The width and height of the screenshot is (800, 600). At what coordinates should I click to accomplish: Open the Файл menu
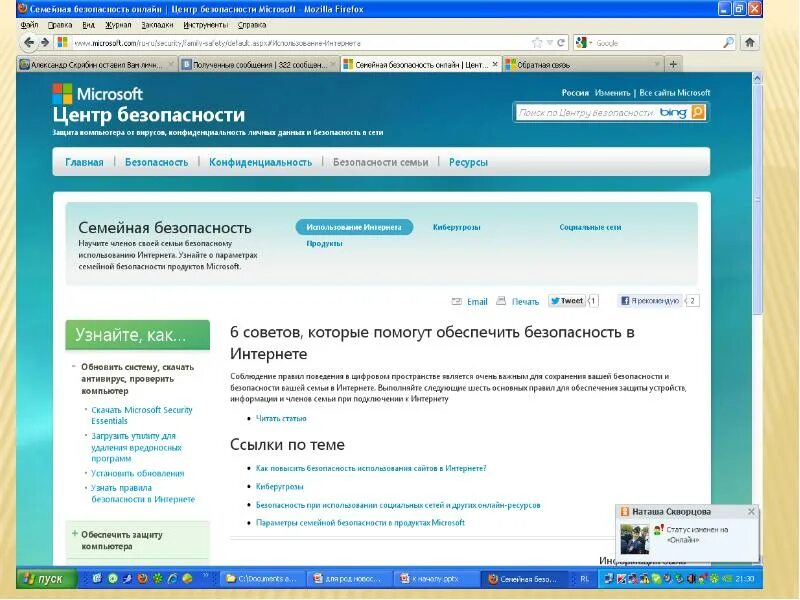pos(30,24)
